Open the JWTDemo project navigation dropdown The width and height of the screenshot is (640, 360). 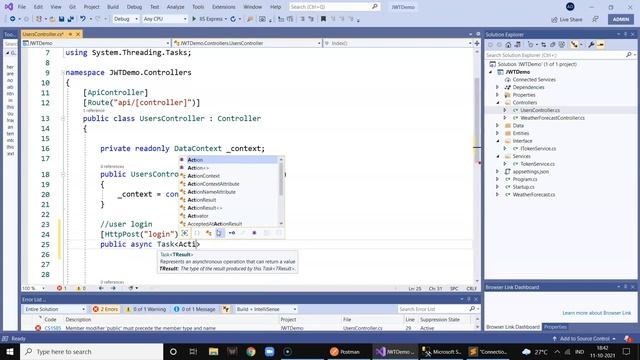96,43
